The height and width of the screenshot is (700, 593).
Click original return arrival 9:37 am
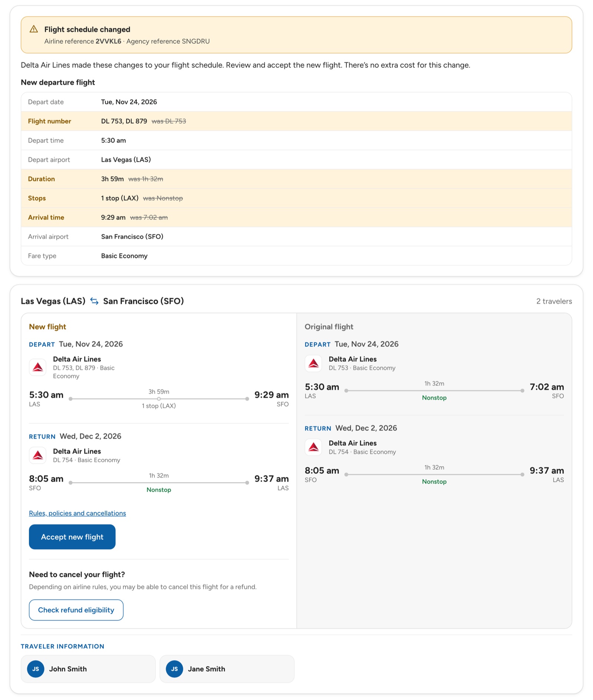(x=547, y=471)
